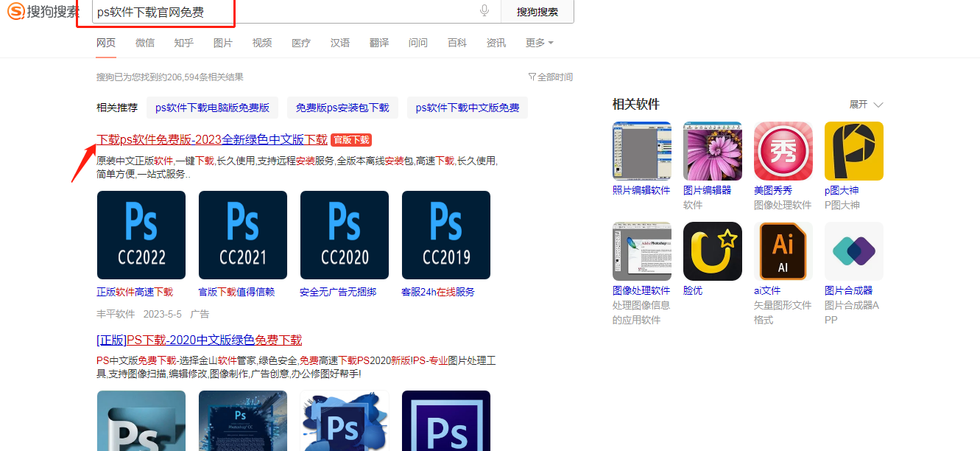Open the 安全无广告无捆绑 link
The image size is (980, 451).
338,292
